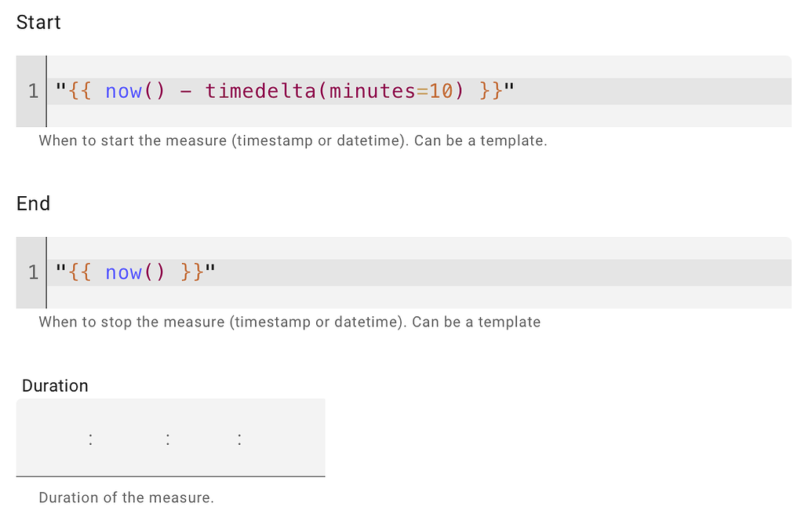Focus third segment of the Duration field
This screenshot has height=532, width=812.
[x=204, y=439]
